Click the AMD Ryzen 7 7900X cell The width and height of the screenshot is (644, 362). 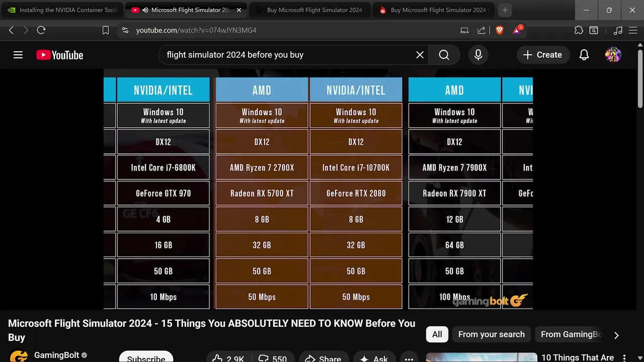point(454,167)
